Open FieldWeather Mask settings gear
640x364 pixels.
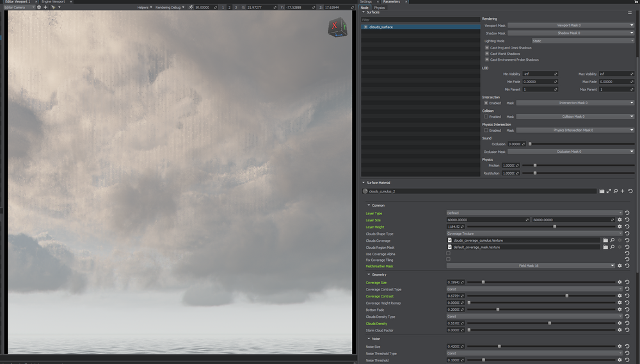620,265
